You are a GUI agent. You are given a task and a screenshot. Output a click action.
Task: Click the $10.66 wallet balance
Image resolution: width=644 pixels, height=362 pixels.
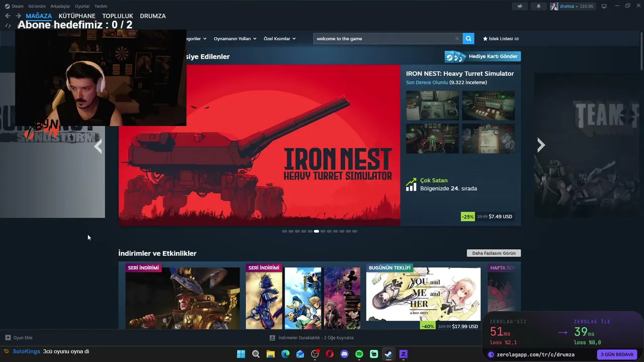(587, 6)
